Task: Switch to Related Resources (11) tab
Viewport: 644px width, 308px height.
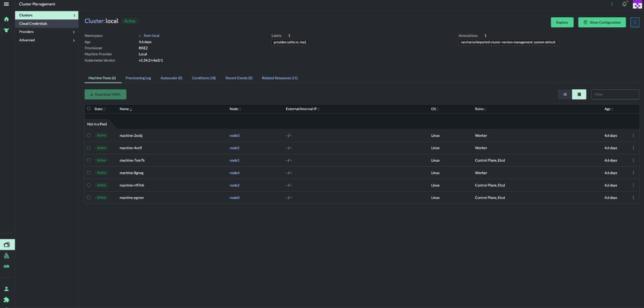Action: 280,78
